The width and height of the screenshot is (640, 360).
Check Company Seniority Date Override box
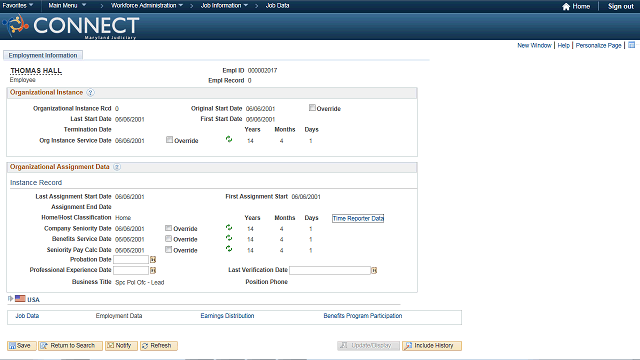click(168, 228)
